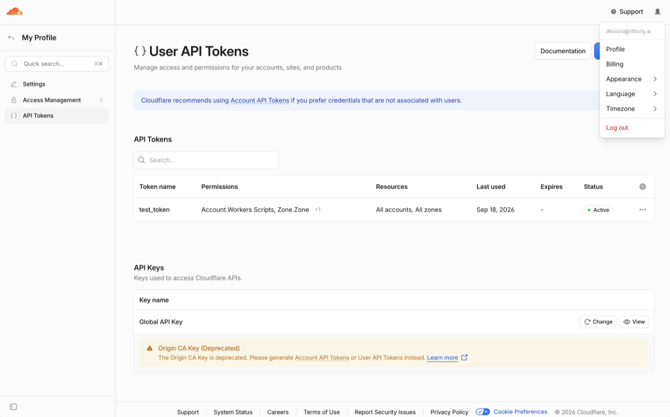Collapse sidebar with bottom-left panel icon
Viewport: 670px width, 417px height.
pyautogui.click(x=13, y=407)
